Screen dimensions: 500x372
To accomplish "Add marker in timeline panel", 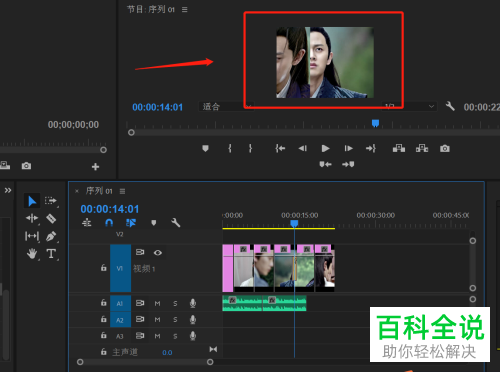I will pos(153,222).
